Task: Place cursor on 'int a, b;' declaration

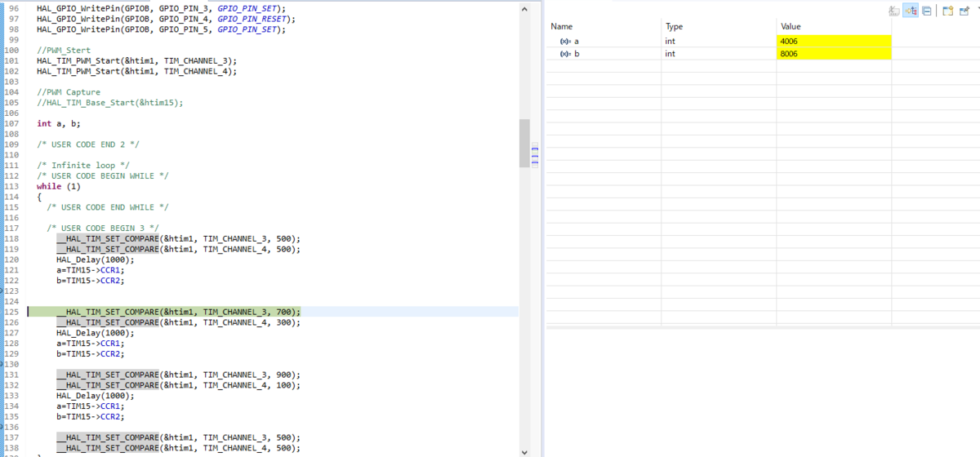Action: tap(59, 123)
